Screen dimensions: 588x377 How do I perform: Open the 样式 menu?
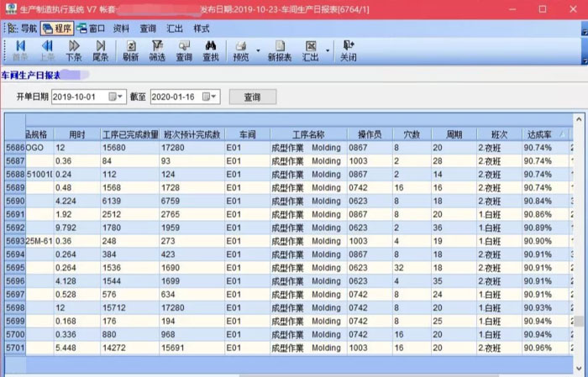(202, 28)
